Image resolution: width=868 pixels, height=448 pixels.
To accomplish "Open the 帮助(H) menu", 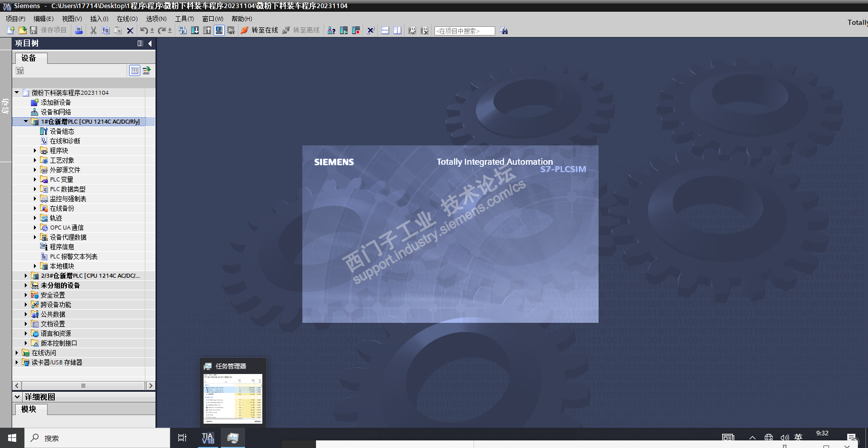I will 242,19.
